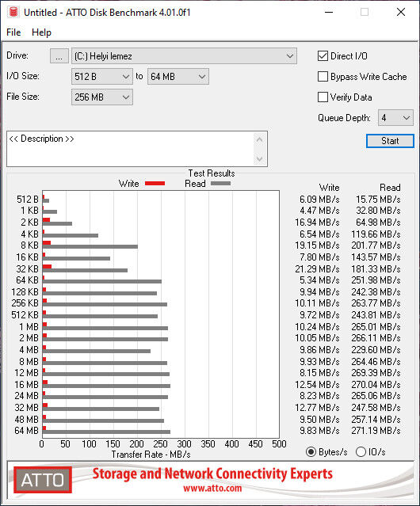Open the Queue Depth dropdown
The height and width of the screenshot is (506, 420).
tap(395, 118)
